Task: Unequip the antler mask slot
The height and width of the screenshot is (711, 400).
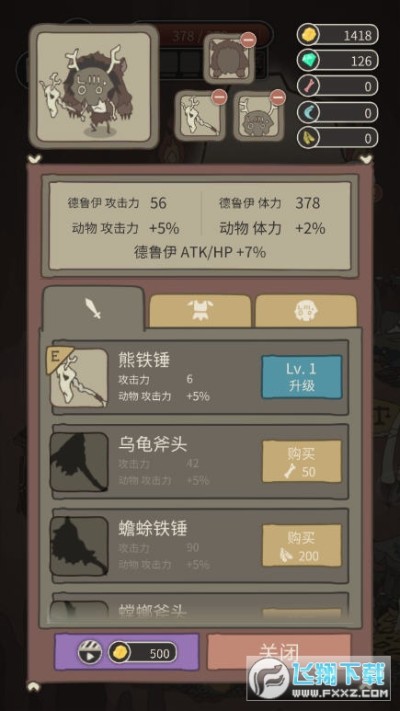Action: click(x=278, y=97)
